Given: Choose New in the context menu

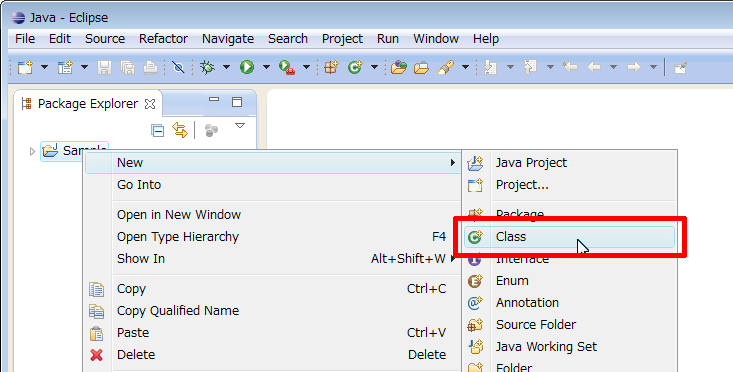Looking at the screenshot, I should [273, 163].
